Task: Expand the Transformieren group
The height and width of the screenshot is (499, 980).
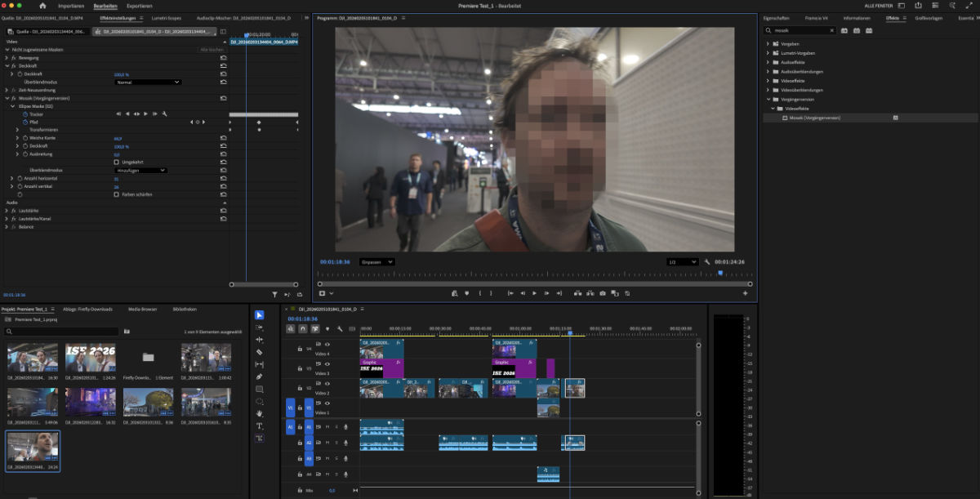Action: [18, 130]
